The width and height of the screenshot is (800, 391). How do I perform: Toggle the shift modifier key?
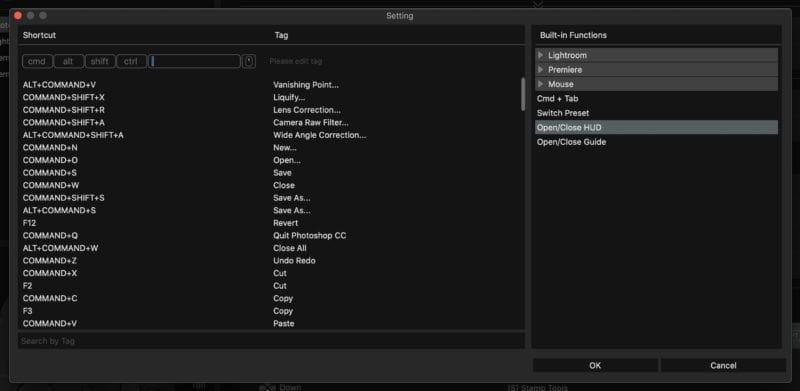(99, 61)
